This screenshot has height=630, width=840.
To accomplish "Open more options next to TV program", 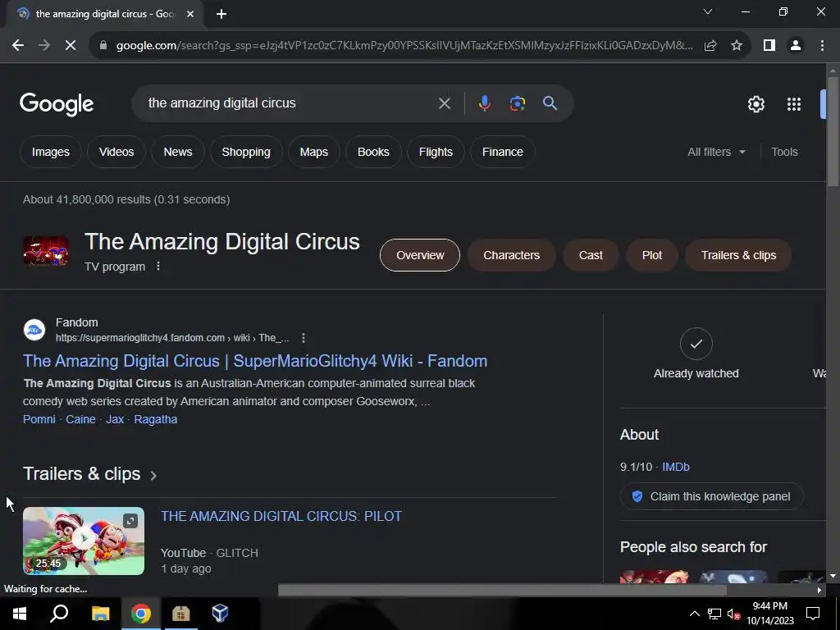I will pyautogui.click(x=158, y=267).
